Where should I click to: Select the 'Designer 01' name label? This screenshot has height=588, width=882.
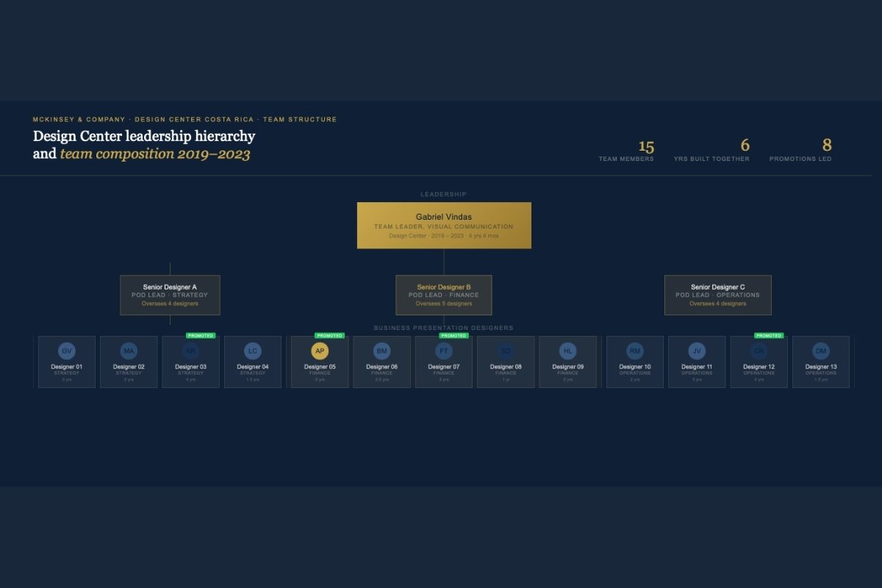(x=67, y=367)
